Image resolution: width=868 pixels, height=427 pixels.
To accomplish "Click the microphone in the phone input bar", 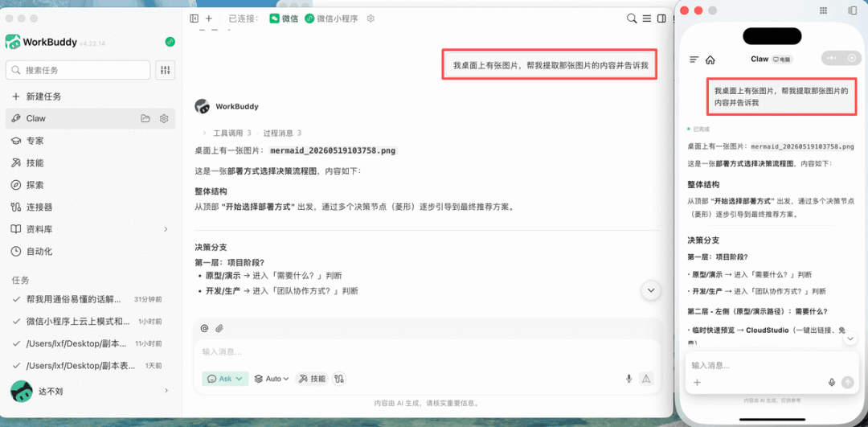I will coord(832,382).
